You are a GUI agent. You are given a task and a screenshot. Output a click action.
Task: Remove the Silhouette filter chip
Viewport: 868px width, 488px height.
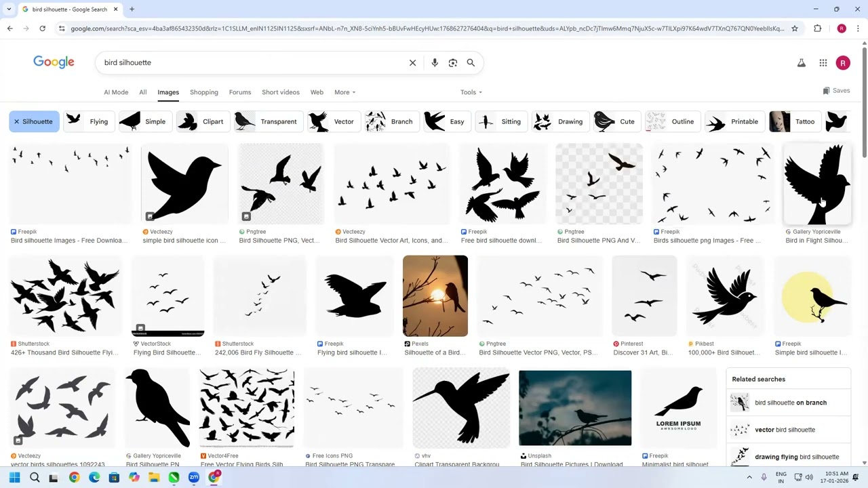34,122
